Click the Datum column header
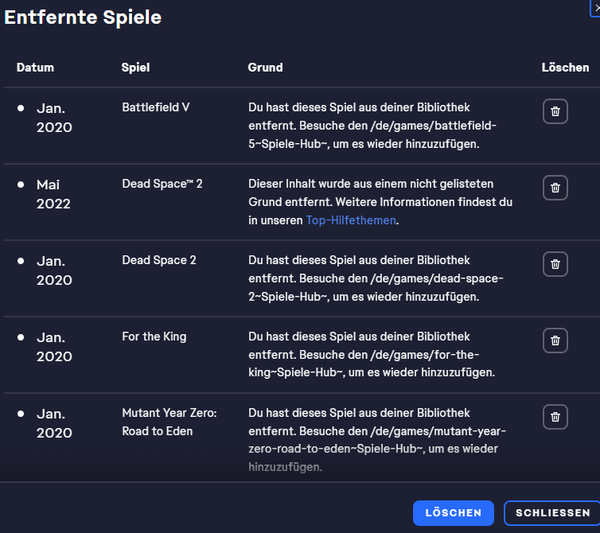Image resolution: width=600 pixels, height=533 pixels. point(35,68)
